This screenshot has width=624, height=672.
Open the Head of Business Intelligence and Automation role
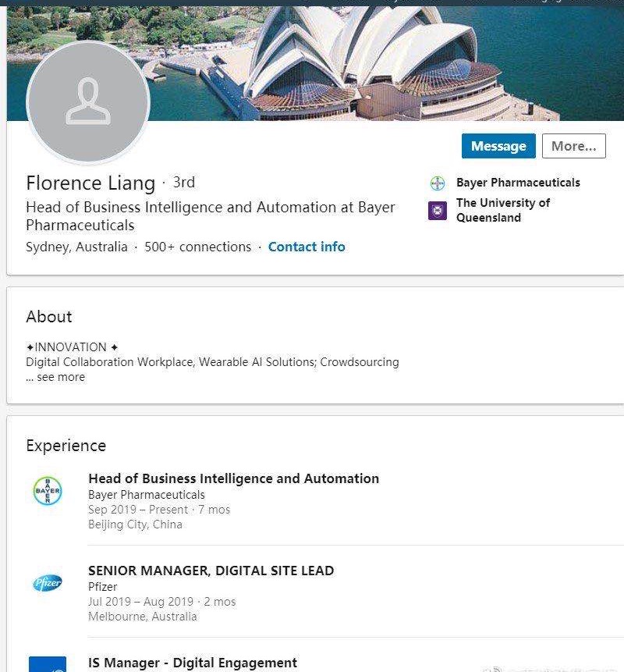(233, 478)
